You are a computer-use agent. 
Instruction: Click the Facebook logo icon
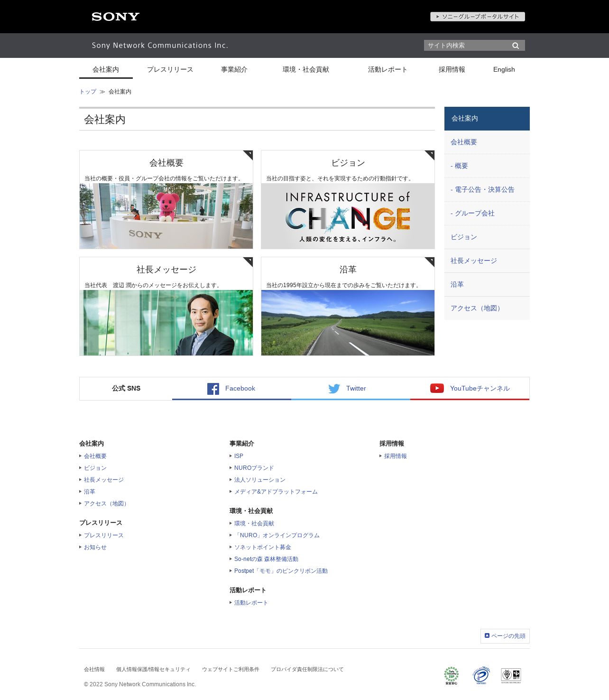pos(213,389)
